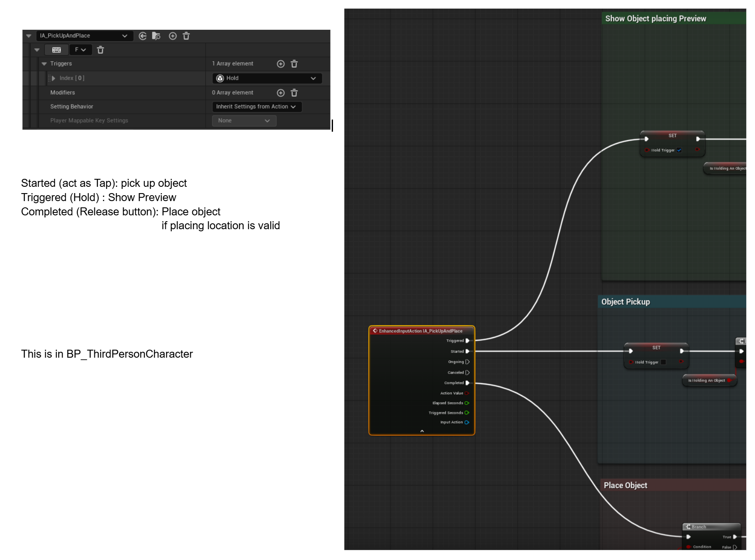Expand the trigger Index [0] entry

point(53,78)
